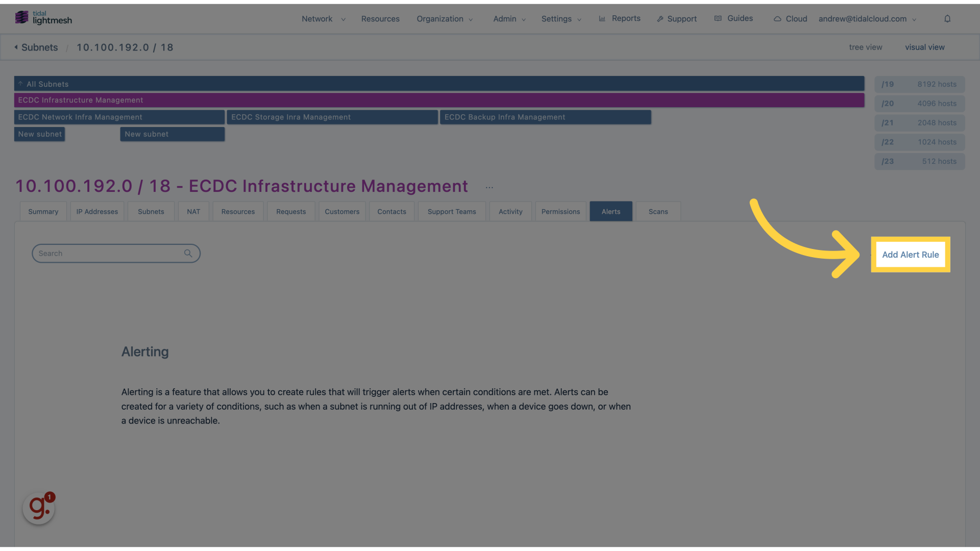Focus the alerts Search input field
This screenshot has height=551, width=980.
tap(116, 254)
